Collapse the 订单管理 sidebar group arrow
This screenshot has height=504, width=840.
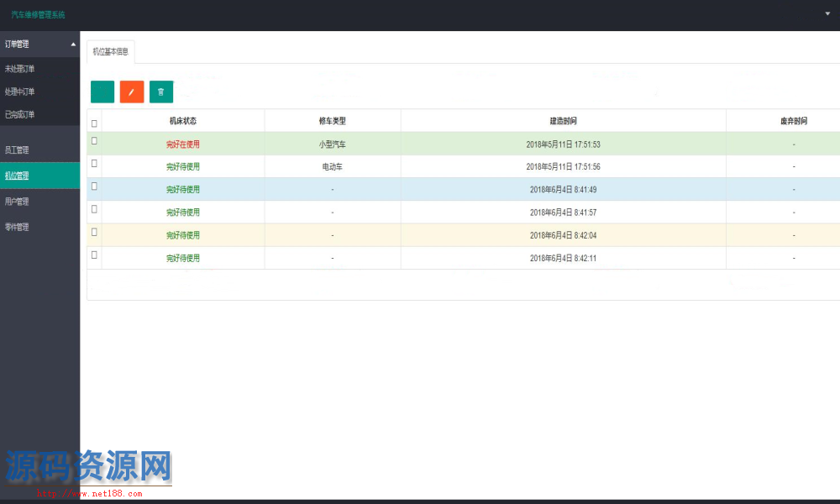[73, 44]
